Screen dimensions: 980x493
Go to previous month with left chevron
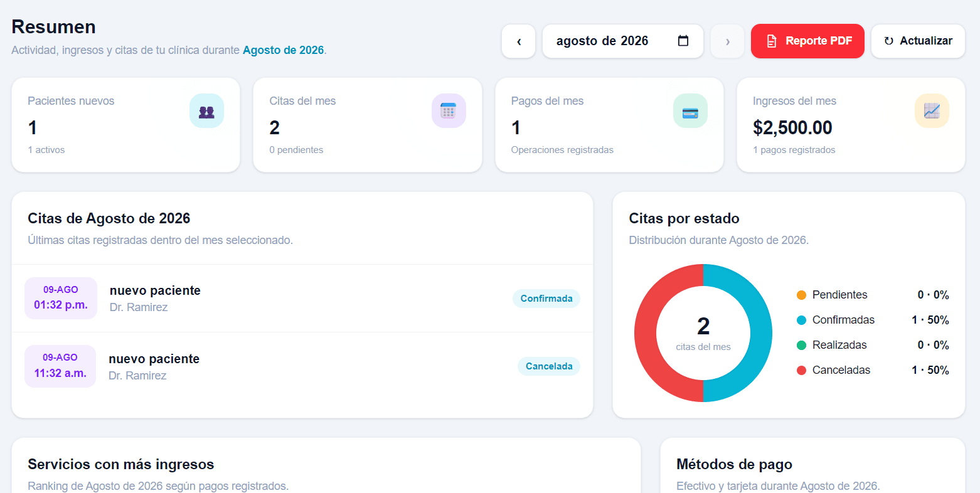[519, 41]
